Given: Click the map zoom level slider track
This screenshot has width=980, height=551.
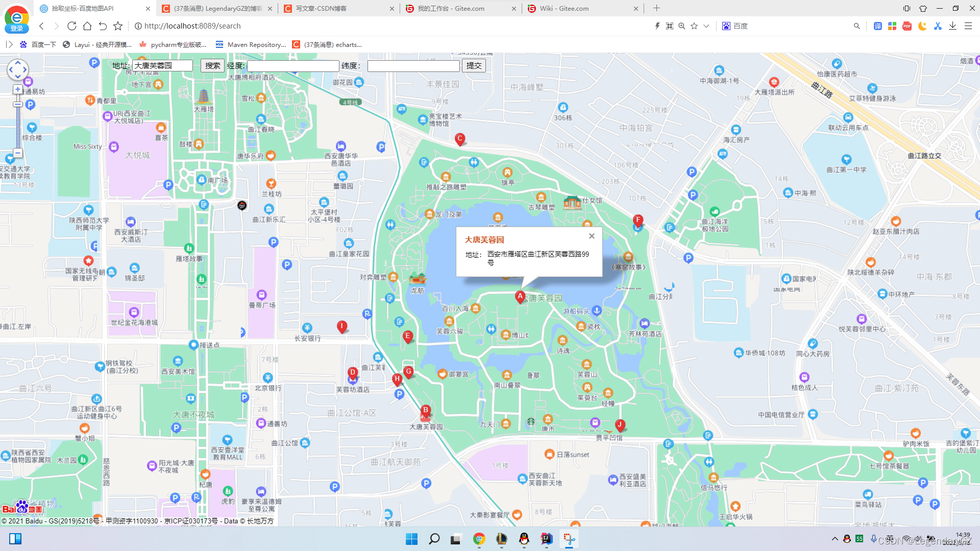Looking at the screenshot, I should point(18,125).
